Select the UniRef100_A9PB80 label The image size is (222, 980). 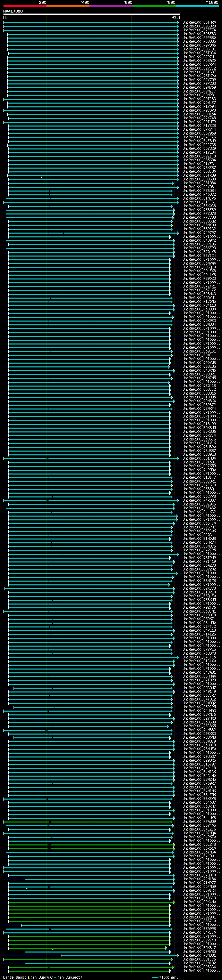199,38
